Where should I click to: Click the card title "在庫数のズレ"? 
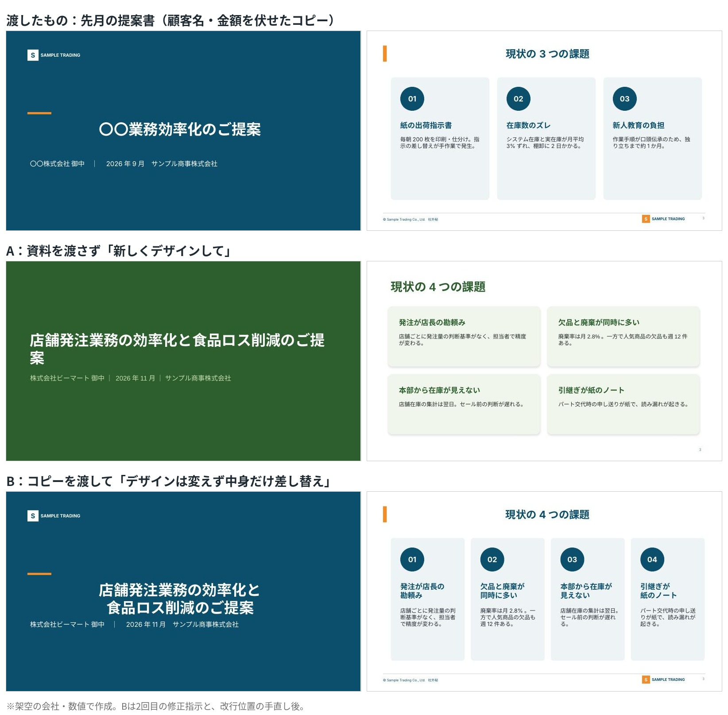[x=528, y=125]
